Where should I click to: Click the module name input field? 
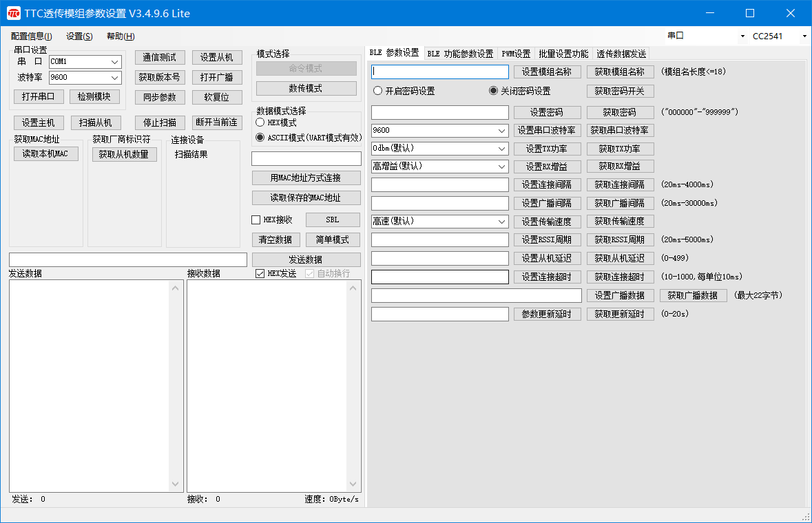[439, 72]
